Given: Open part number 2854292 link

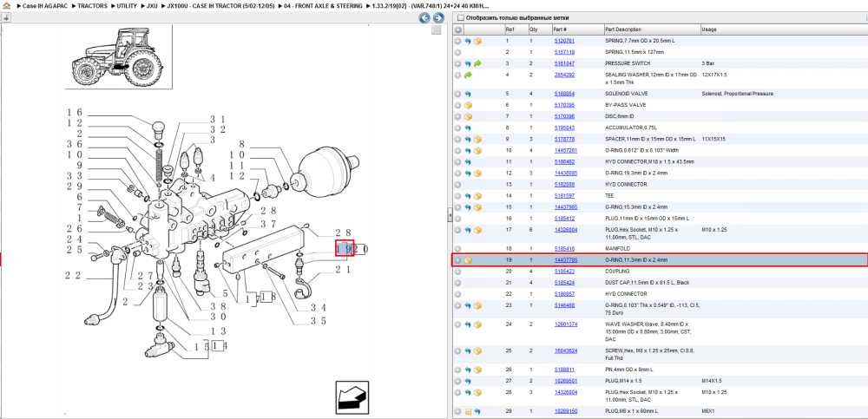Looking at the screenshot, I should coord(564,75).
